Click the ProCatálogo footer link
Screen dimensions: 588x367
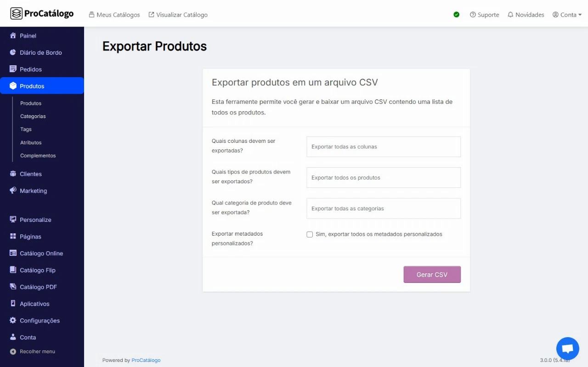click(146, 360)
